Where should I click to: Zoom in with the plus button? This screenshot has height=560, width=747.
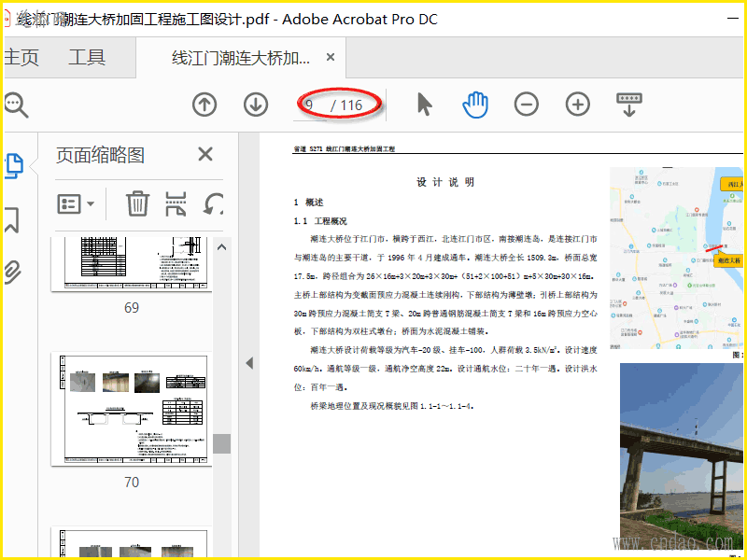pos(577,105)
